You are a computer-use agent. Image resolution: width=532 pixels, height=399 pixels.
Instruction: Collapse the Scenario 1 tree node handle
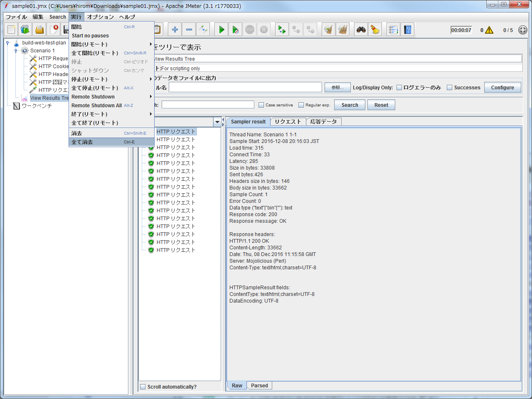(16, 51)
